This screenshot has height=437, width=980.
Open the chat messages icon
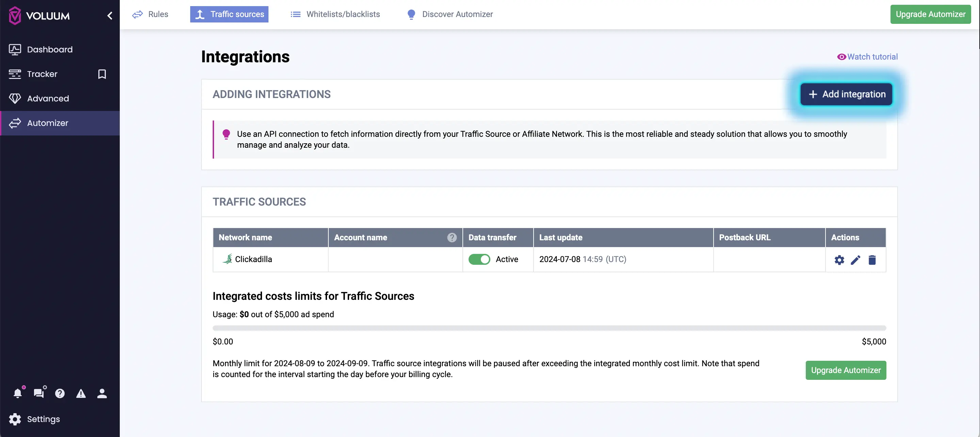39,393
